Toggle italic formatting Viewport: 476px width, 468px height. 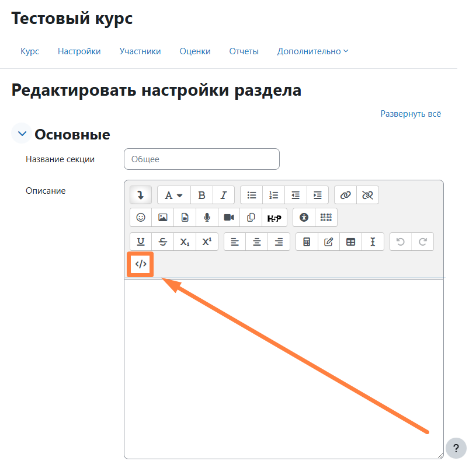click(223, 195)
